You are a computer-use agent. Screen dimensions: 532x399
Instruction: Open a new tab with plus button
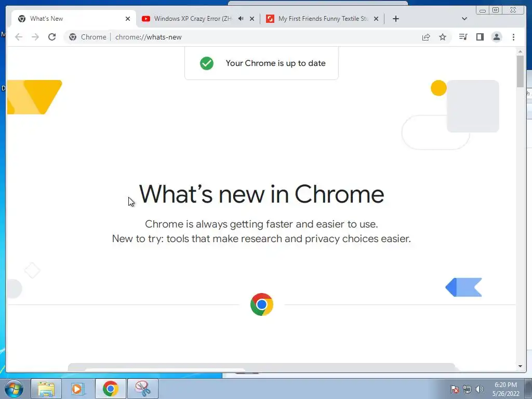[x=395, y=19]
